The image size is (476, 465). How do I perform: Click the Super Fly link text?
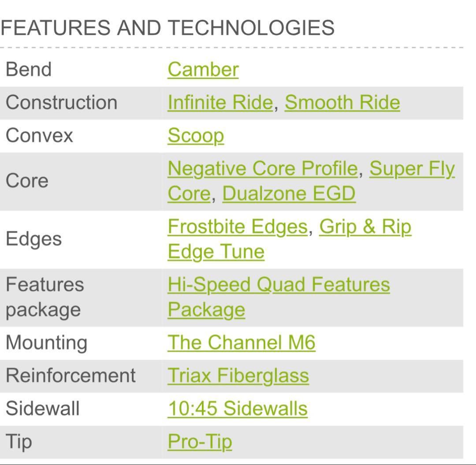click(412, 169)
